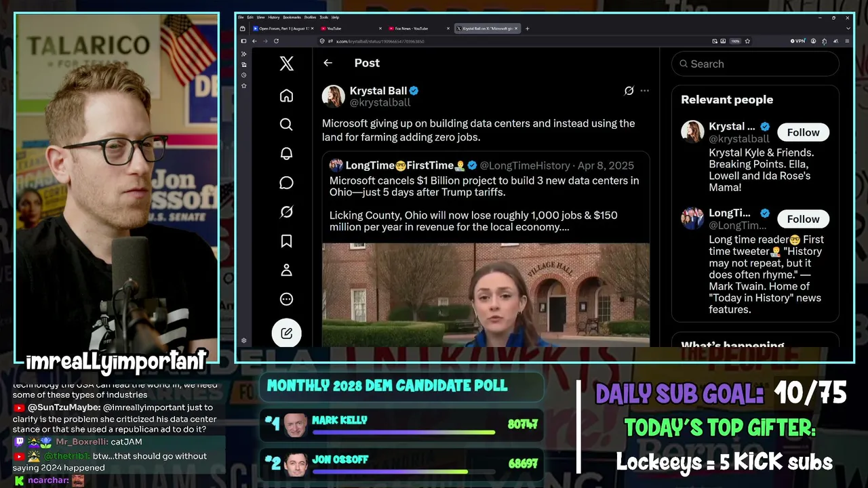
Task: Click the VPN toolbar button
Action: point(798,41)
